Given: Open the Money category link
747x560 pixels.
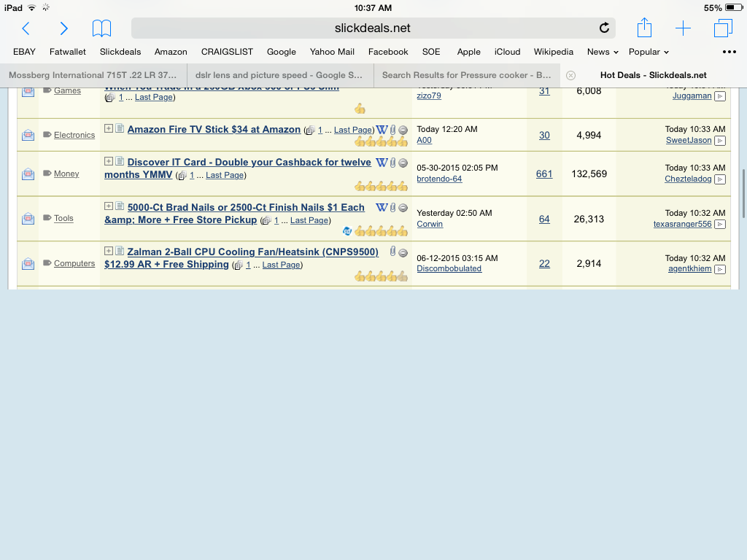Looking at the screenshot, I should [x=66, y=174].
